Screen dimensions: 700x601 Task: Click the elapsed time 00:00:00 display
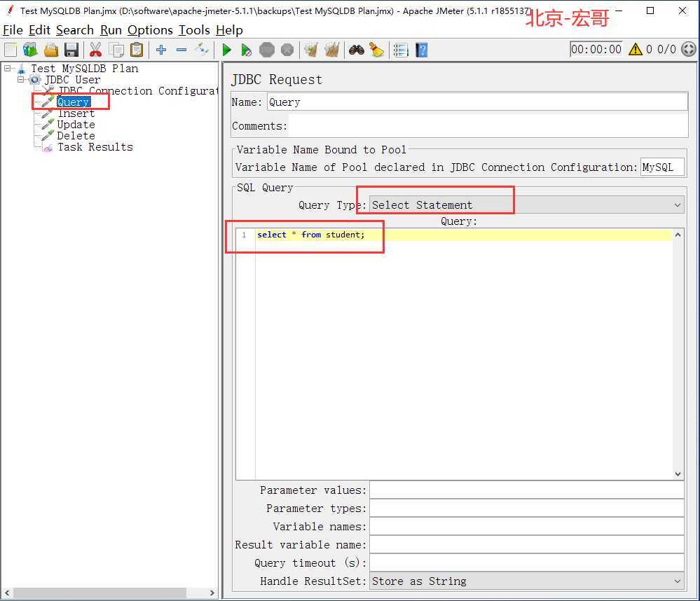point(596,49)
